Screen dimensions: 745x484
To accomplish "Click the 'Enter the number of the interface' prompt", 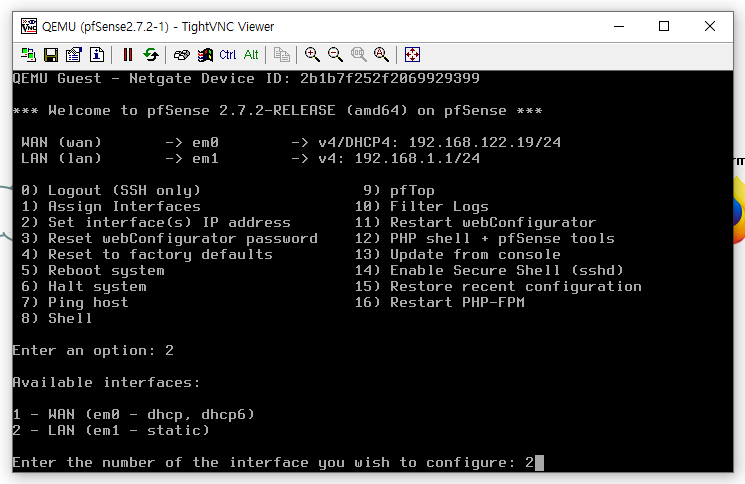I will pyautogui.click(x=273, y=463).
